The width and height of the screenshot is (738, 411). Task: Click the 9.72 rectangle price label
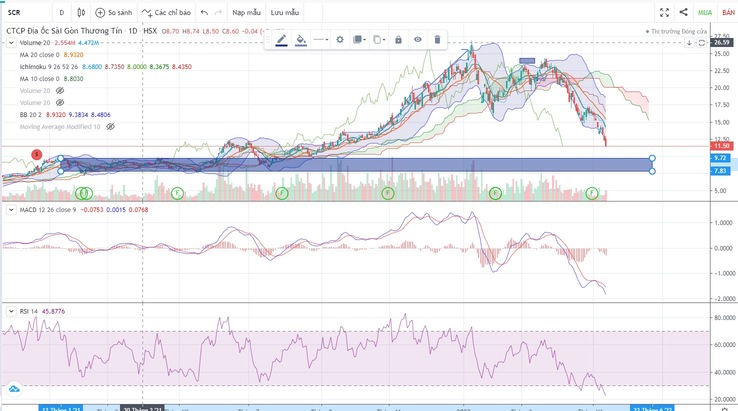(720, 158)
